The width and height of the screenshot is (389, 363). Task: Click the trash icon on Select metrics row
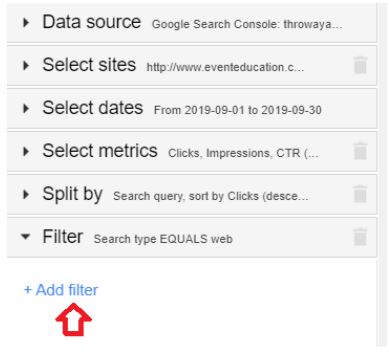click(x=360, y=151)
